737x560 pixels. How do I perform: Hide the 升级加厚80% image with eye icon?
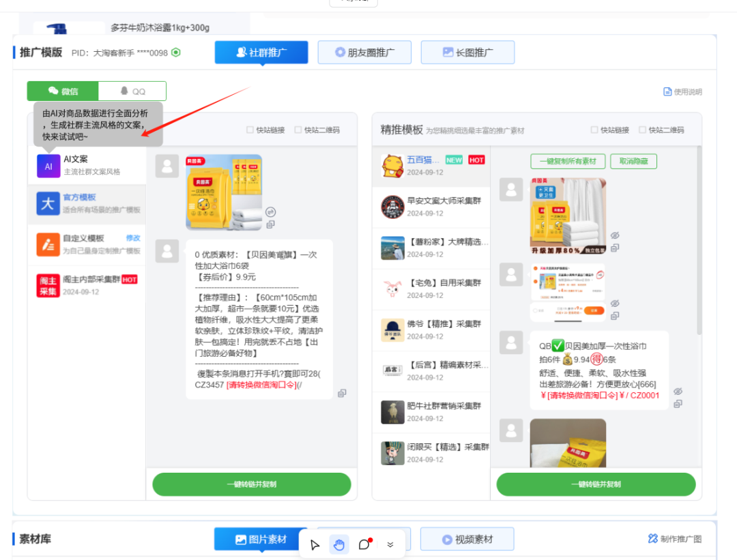(x=615, y=235)
